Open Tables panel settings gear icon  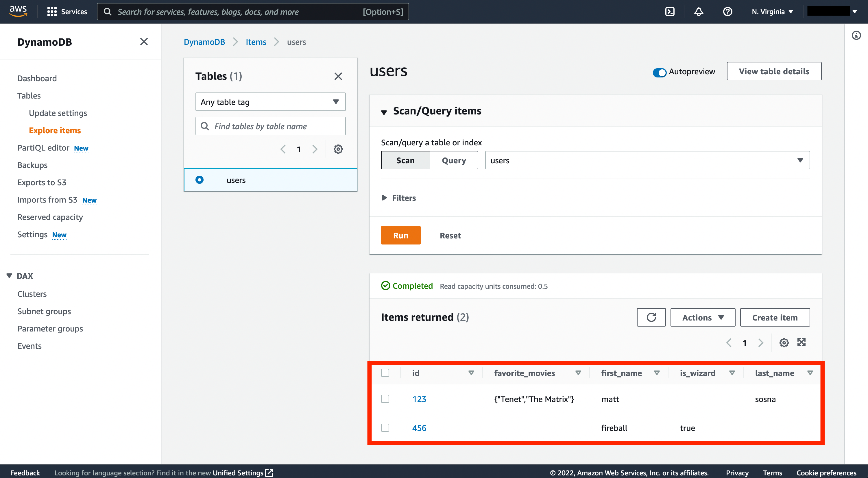(338, 149)
